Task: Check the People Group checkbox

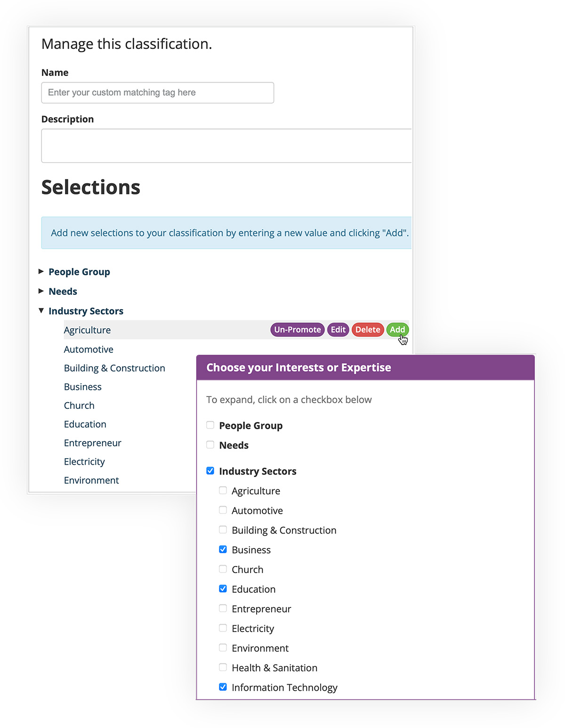Action: 210,425
